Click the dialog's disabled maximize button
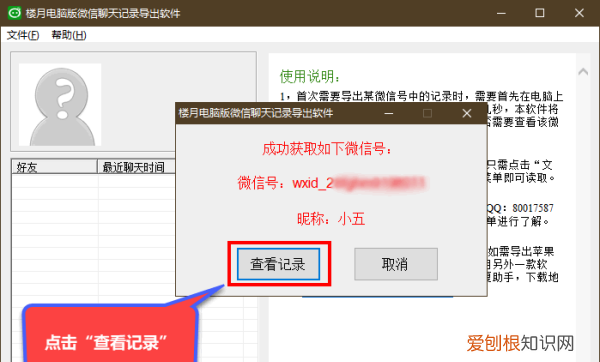The width and height of the screenshot is (600, 362). click(427, 113)
